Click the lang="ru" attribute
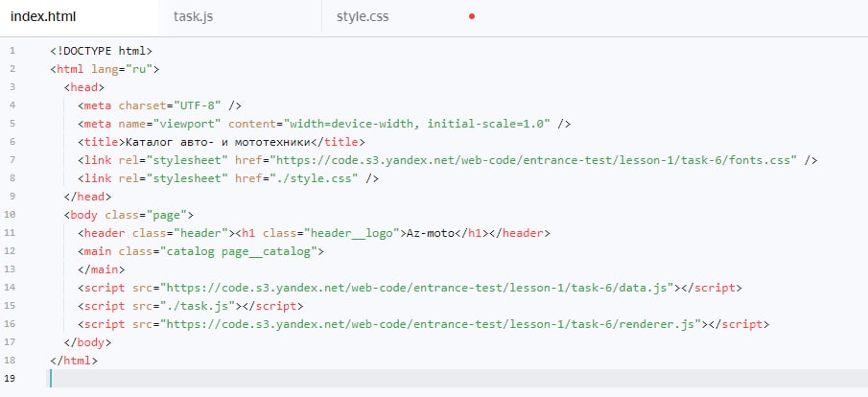The height and width of the screenshot is (397, 868). coord(122,69)
